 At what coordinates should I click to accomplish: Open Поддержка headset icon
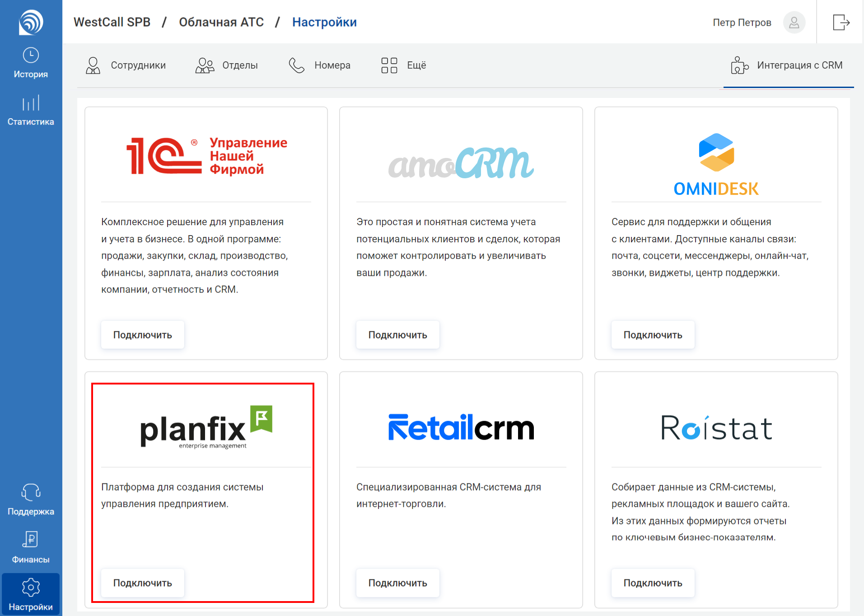[31, 492]
